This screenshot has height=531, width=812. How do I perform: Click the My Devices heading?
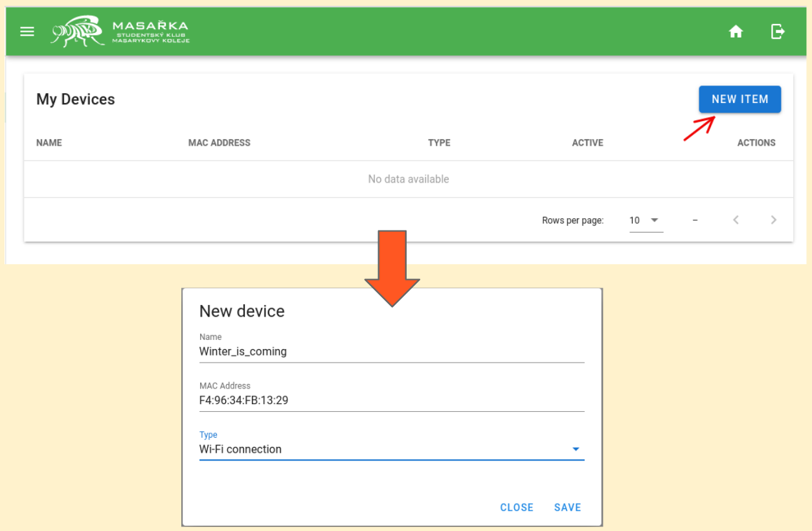coord(76,100)
